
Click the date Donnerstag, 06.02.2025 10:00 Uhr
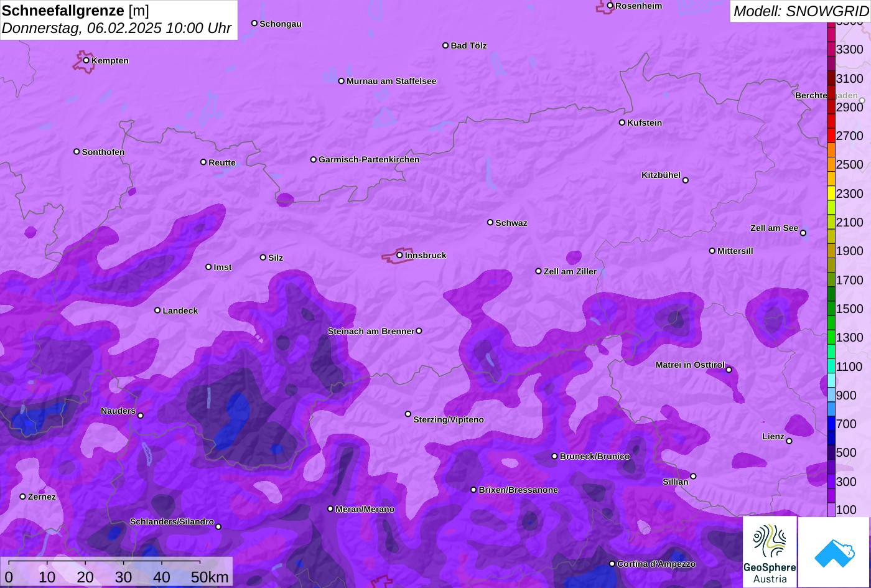coord(117,29)
